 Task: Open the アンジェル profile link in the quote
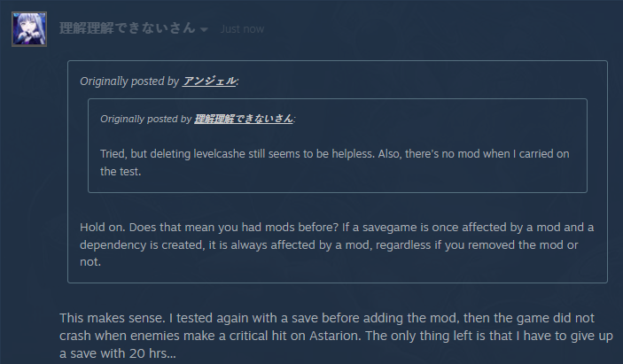click(209, 81)
